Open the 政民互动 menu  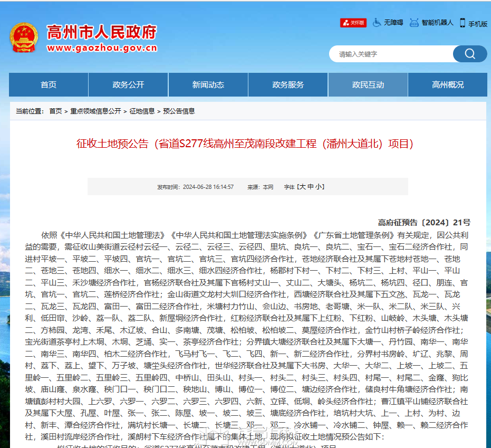click(x=368, y=84)
